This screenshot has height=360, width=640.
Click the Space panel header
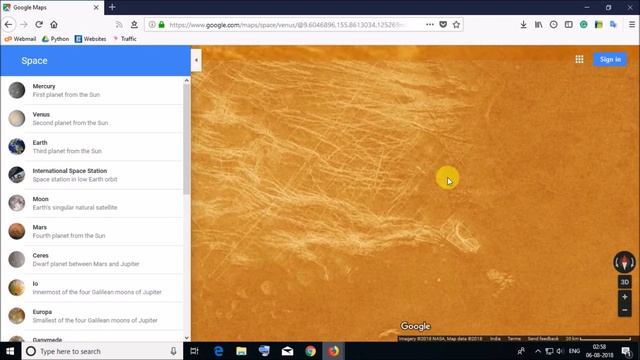tap(96, 60)
